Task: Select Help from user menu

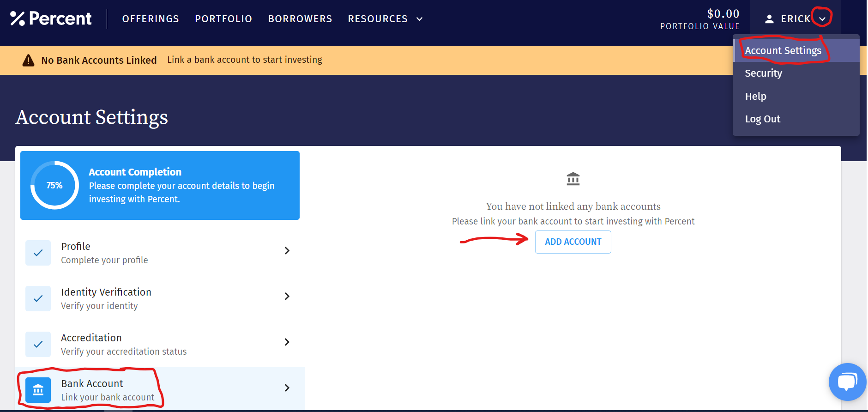Action: coord(796,96)
